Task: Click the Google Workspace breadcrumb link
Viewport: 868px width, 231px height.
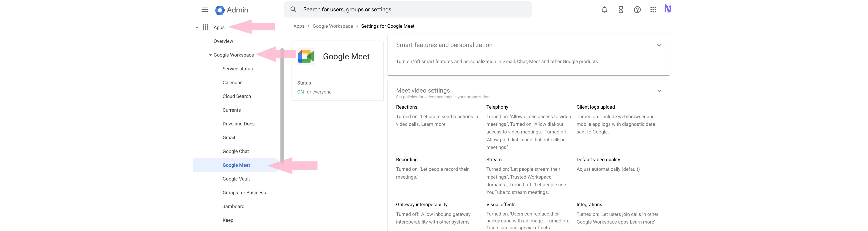Action: click(333, 26)
